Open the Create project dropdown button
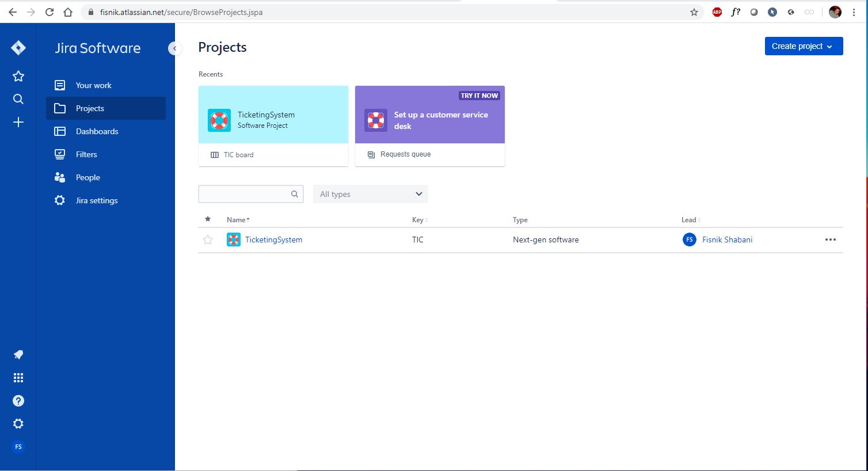868x471 pixels. 804,46
